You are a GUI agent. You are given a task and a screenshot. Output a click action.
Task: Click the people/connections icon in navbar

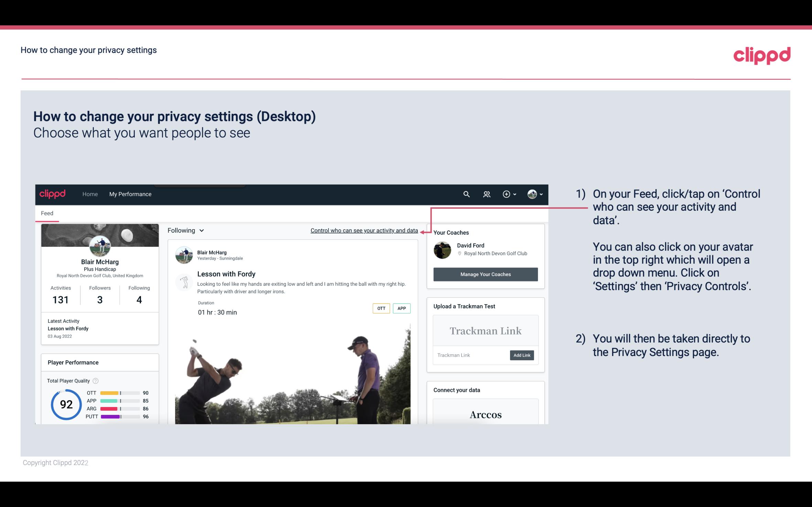coord(487,194)
